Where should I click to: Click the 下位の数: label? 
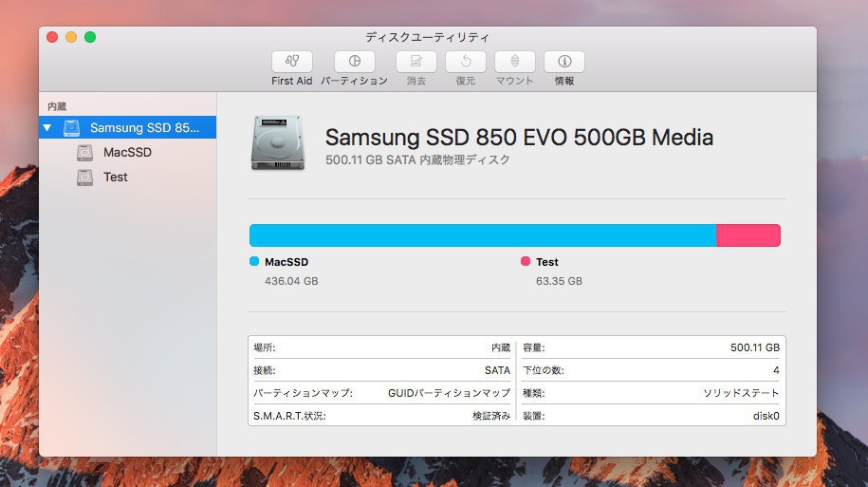pyautogui.click(x=543, y=370)
